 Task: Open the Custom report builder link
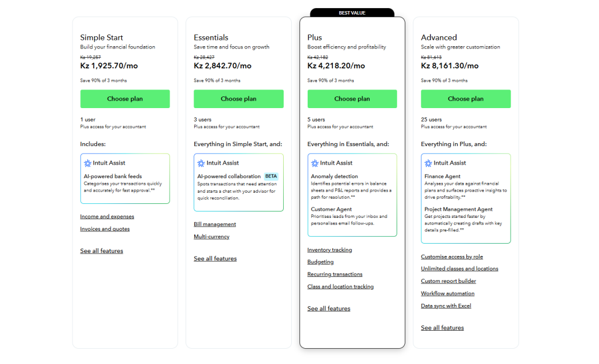coord(448,281)
